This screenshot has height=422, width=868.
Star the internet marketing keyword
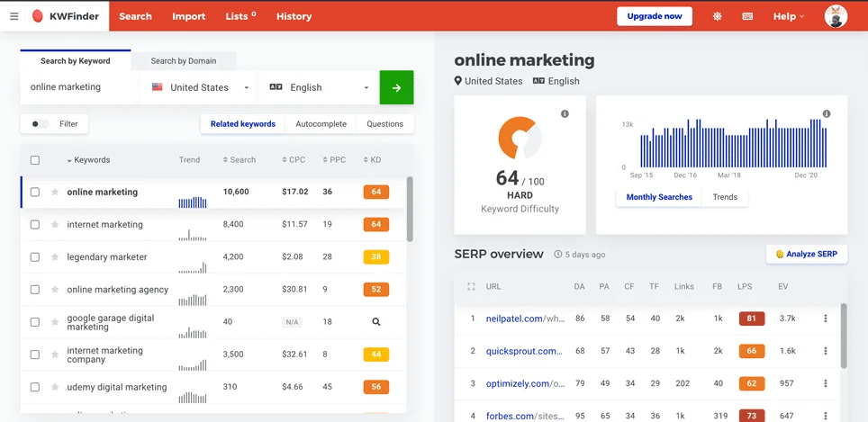(x=55, y=225)
